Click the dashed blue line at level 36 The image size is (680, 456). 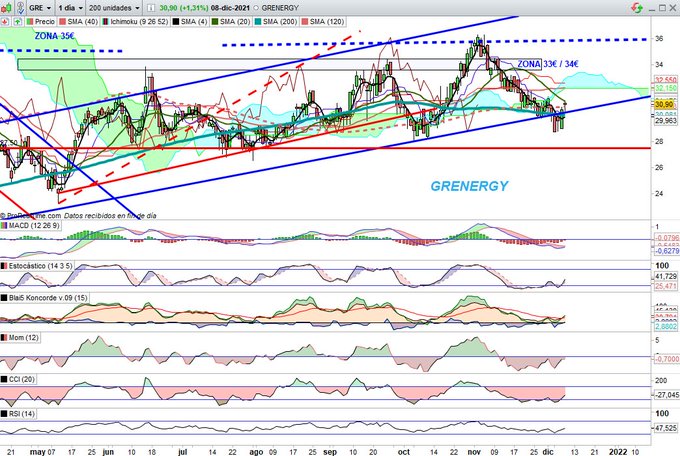point(434,42)
